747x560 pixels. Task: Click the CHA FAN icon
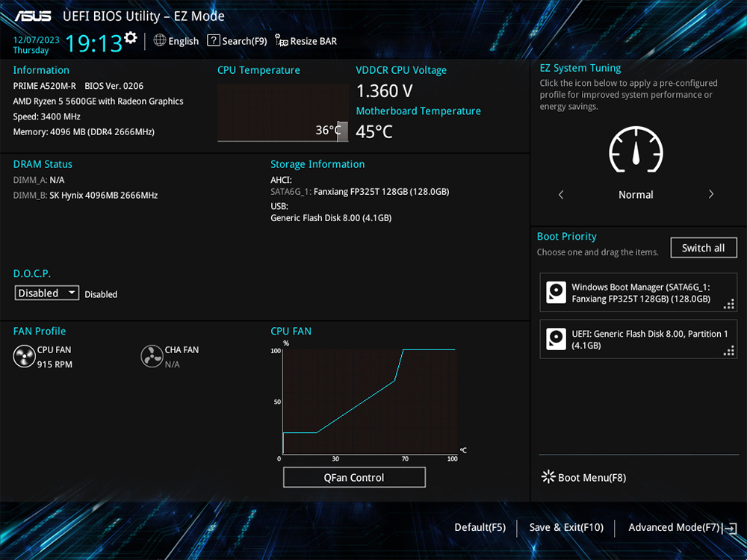coord(152,356)
